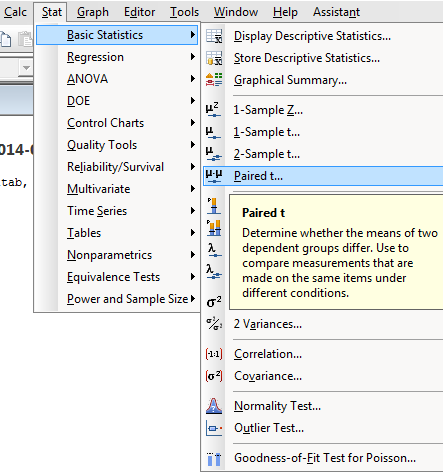This screenshot has width=443, height=475.
Task: Open the toolbar dropdown arrow at left
Action: pos(26,68)
